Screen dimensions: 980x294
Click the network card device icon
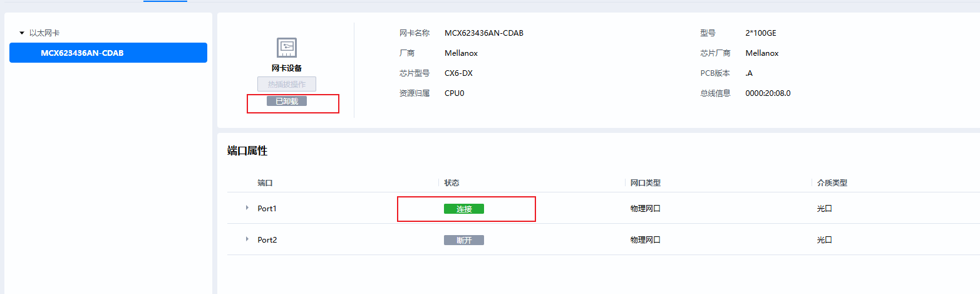click(x=287, y=48)
